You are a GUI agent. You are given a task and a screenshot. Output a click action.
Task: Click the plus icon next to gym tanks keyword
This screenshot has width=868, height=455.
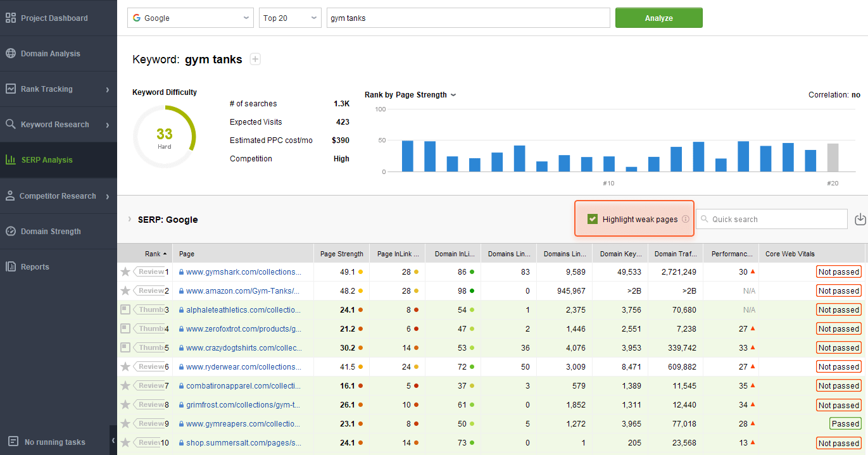pyautogui.click(x=255, y=59)
